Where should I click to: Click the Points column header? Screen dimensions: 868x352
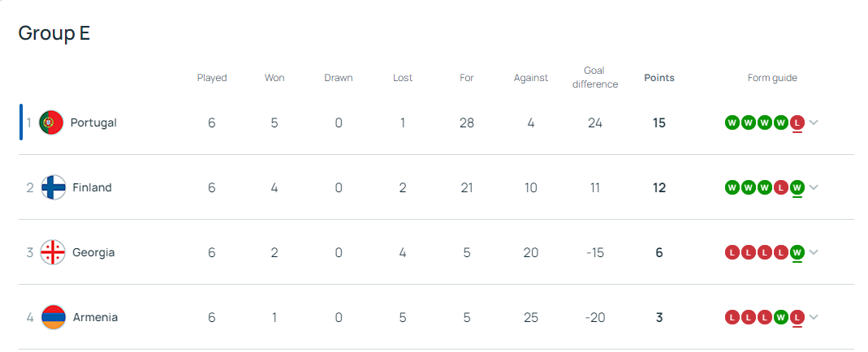(659, 78)
